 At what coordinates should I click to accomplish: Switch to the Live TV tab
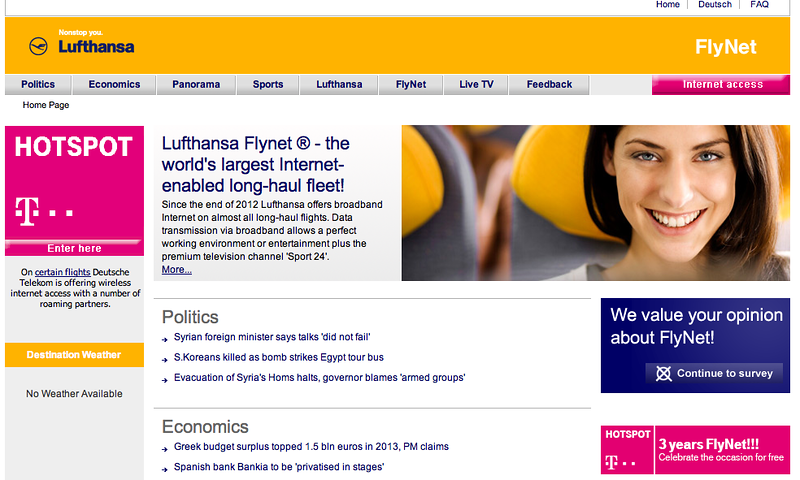tap(476, 85)
